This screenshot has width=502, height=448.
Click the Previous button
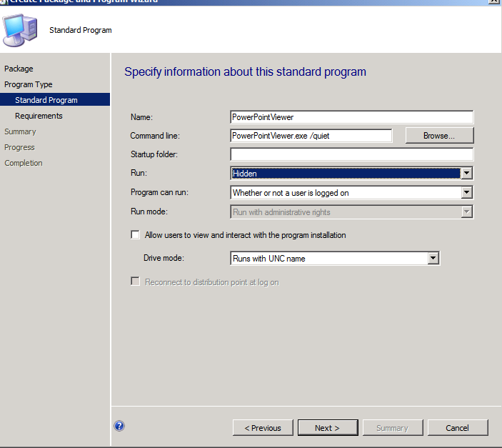263,428
